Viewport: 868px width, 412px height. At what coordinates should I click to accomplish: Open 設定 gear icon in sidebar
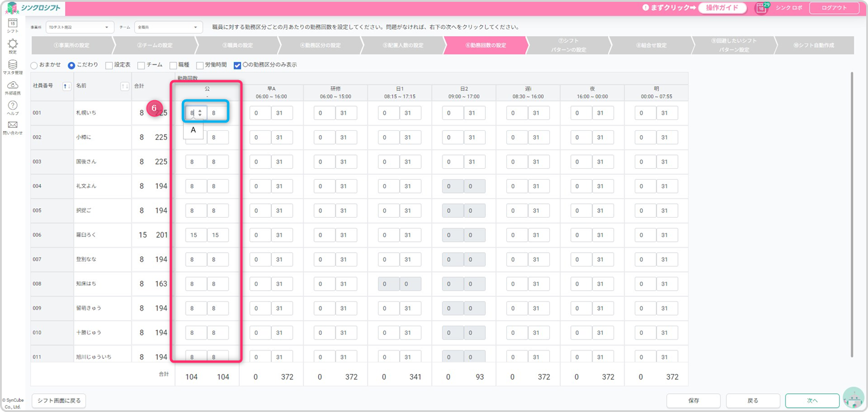pos(13,44)
